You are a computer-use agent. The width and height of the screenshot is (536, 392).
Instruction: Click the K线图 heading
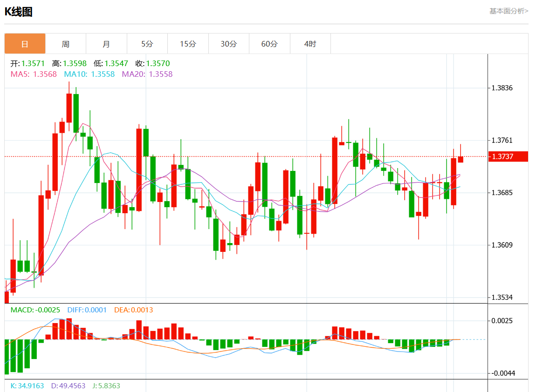tap(19, 12)
